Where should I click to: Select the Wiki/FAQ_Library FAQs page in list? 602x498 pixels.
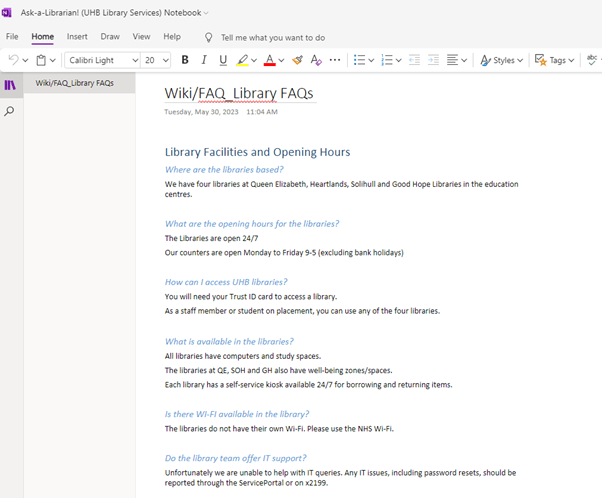tap(75, 83)
